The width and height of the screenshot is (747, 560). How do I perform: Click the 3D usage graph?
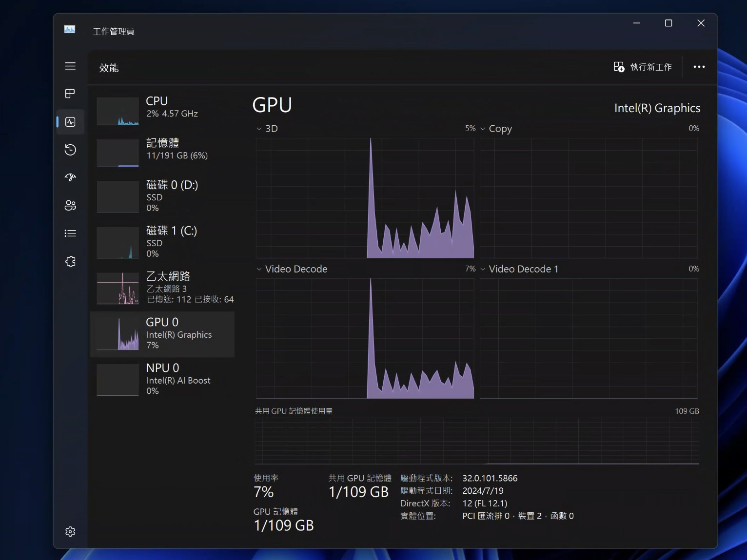[x=365, y=198]
